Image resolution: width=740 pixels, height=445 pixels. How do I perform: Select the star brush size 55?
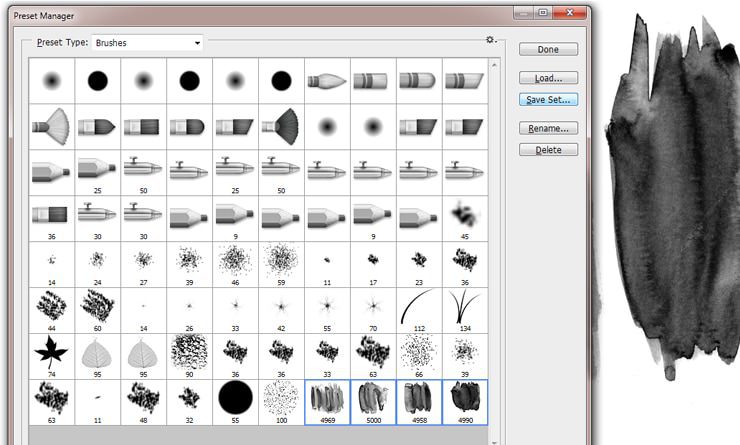[327, 311]
